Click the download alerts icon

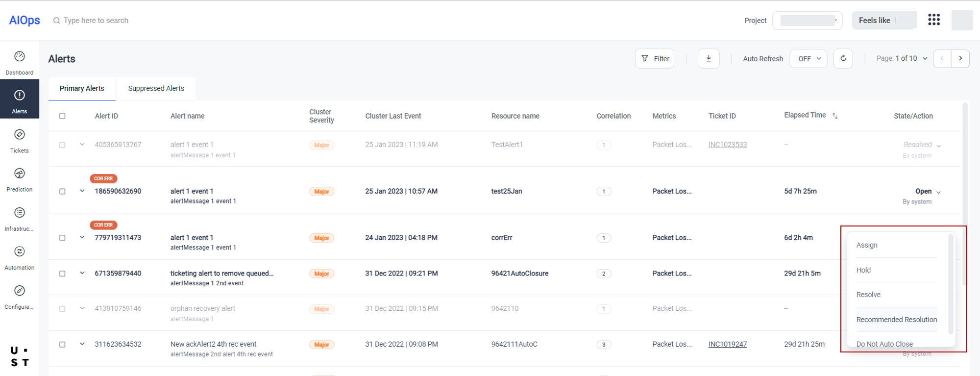(x=709, y=59)
